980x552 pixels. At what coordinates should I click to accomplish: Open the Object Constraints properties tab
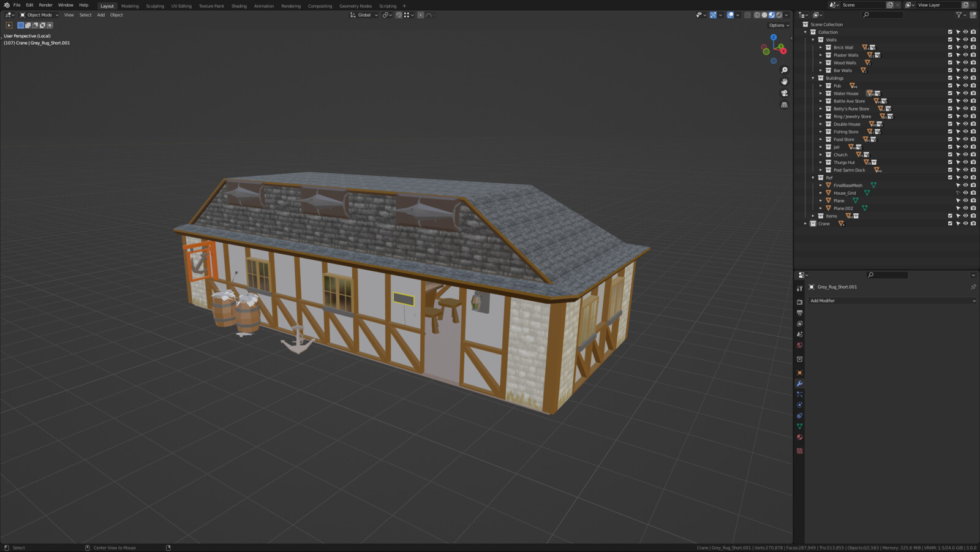799,415
